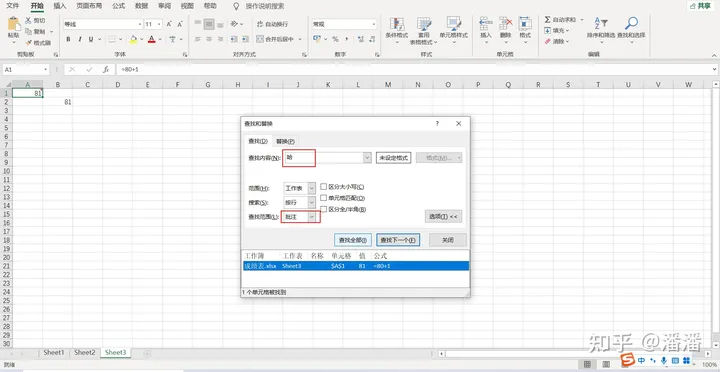Click the Sogou input method S icon

coord(627,360)
